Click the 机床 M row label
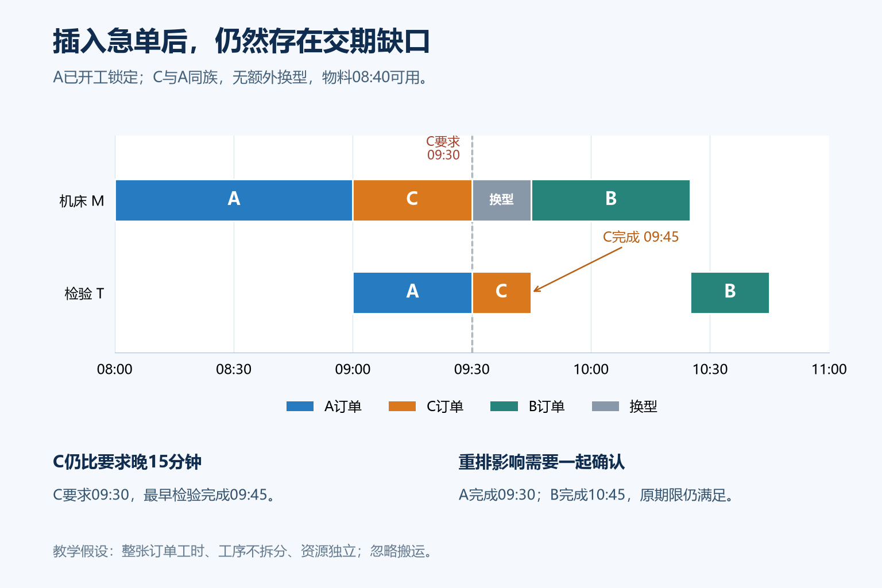Screen dimensions: 882x588 coord(82,201)
